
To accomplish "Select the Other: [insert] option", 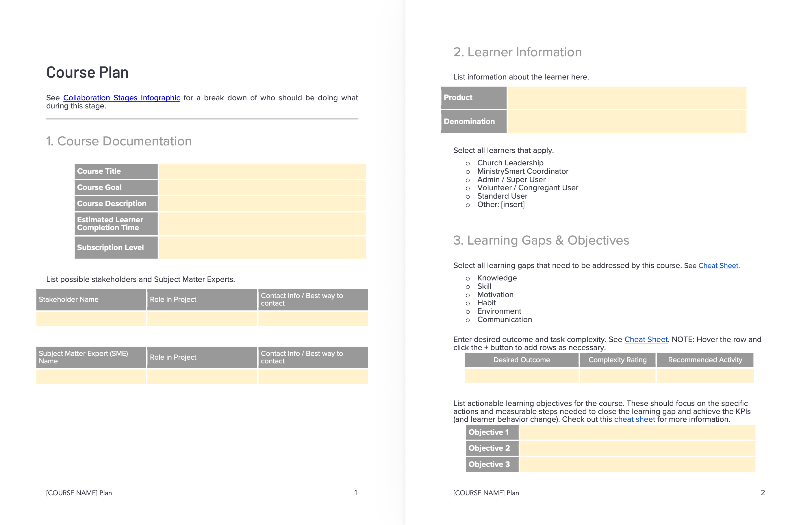I will click(501, 205).
